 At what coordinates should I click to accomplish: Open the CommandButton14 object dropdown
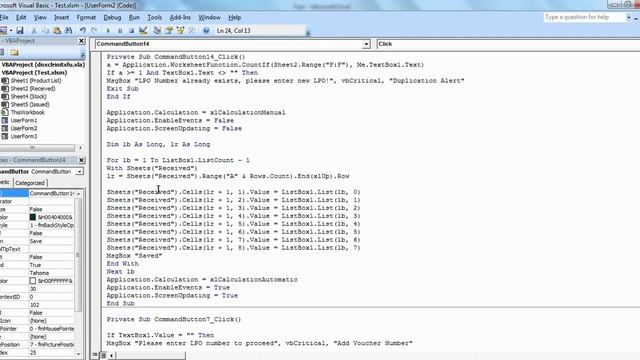366,44
